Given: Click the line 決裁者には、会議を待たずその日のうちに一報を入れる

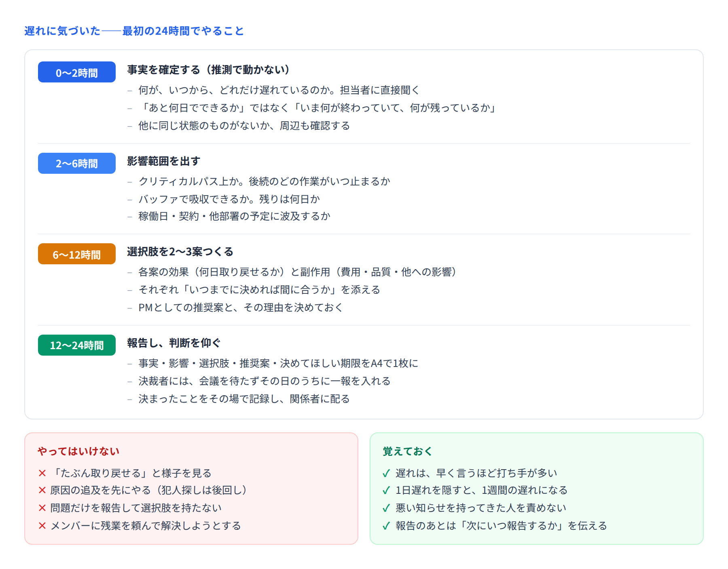Looking at the screenshot, I should (x=265, y=381).
